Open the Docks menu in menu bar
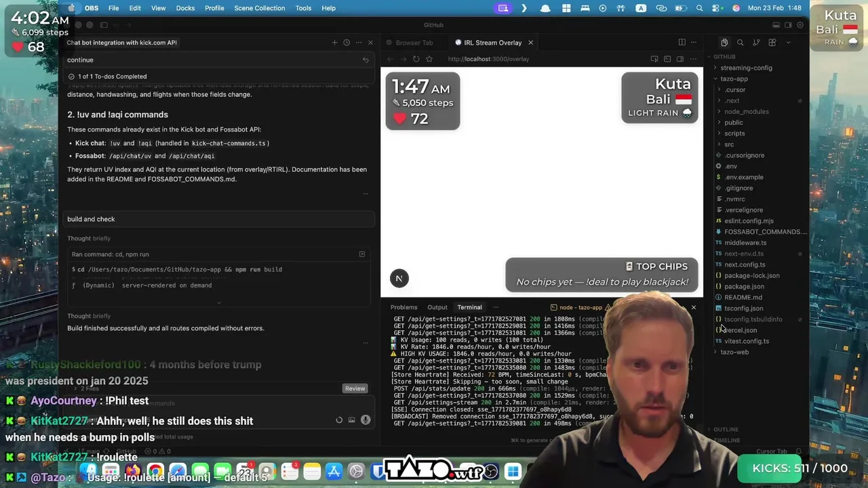This screenshot has height=488, width=868. [185, 8]
